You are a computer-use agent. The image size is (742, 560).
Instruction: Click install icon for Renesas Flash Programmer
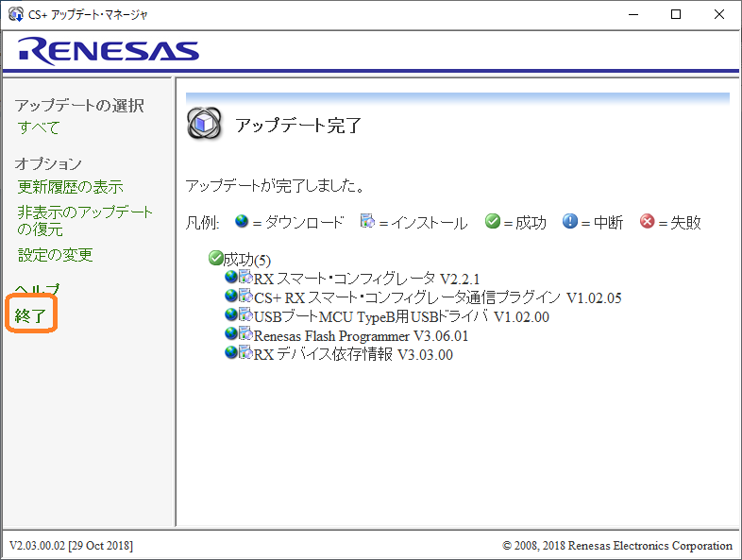tap(245, 333)
